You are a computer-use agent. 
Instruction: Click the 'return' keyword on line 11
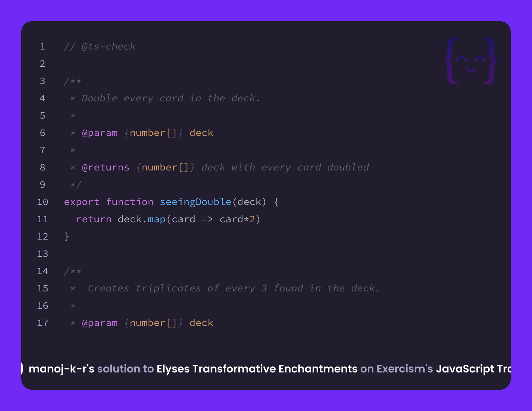tap(94, 219)
